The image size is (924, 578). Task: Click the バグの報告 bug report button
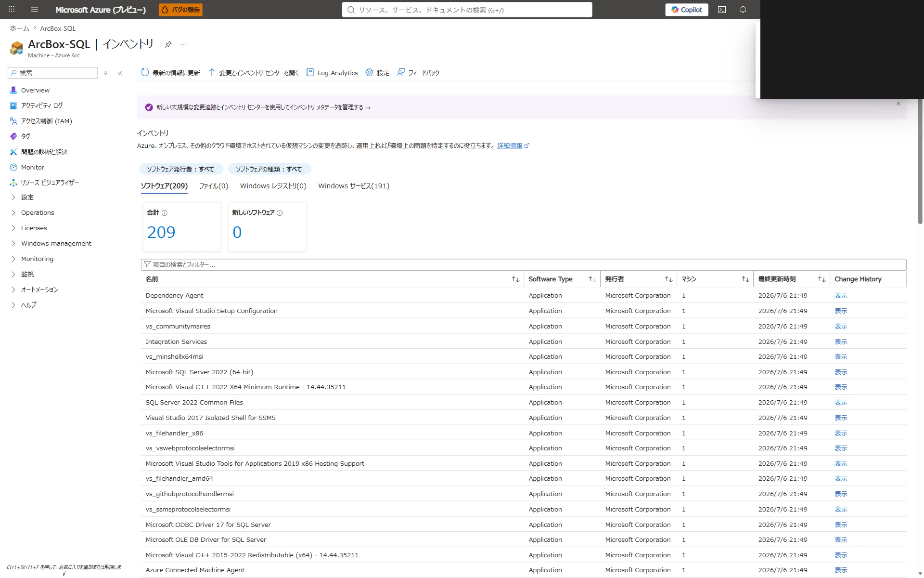[x=180, y=10]
